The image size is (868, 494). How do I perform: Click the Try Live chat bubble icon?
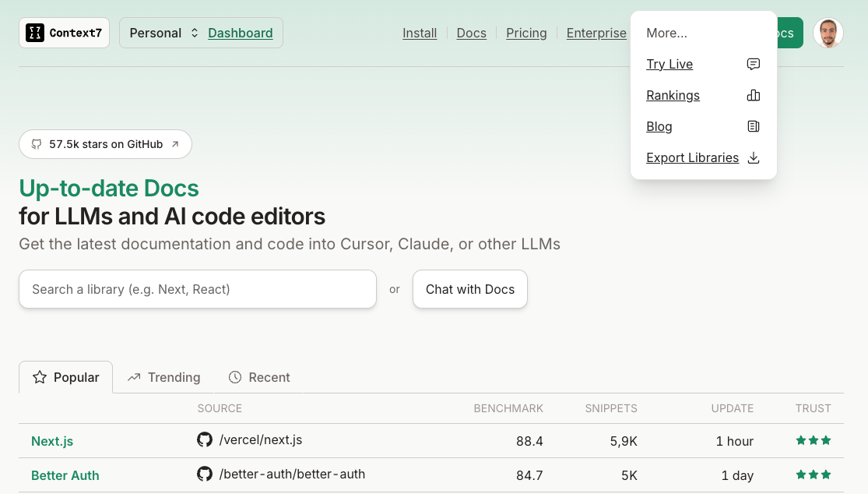click(754, 64)
